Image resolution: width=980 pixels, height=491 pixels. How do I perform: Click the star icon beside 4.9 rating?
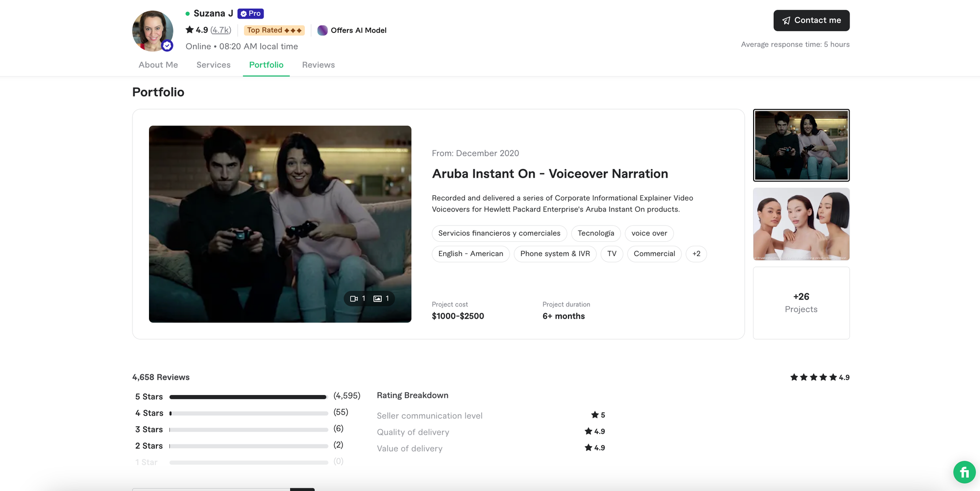click(x=190, y=30)
